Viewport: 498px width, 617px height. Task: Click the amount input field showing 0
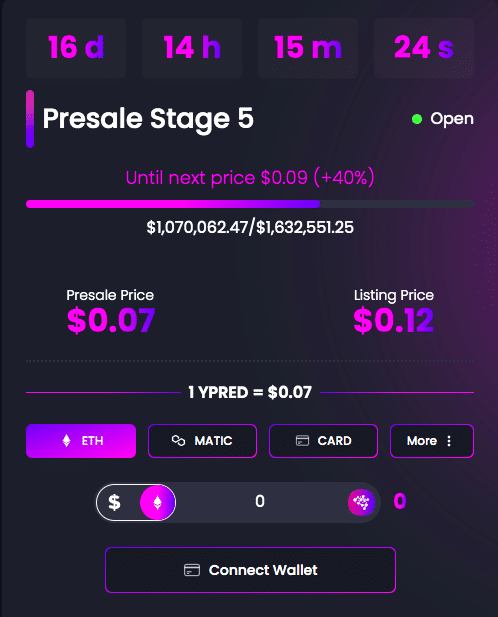(x=260, y=501)
